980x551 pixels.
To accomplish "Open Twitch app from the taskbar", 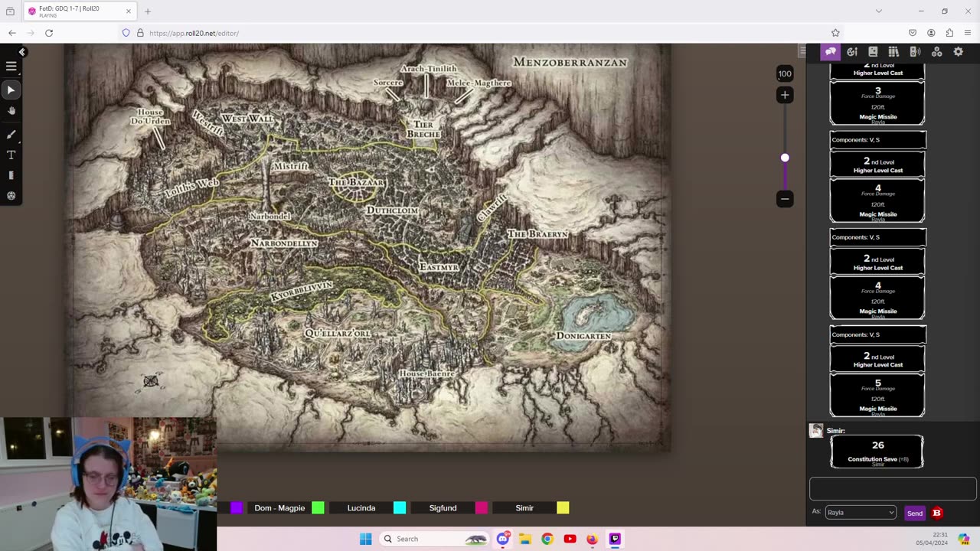I will tap(615, 539).
